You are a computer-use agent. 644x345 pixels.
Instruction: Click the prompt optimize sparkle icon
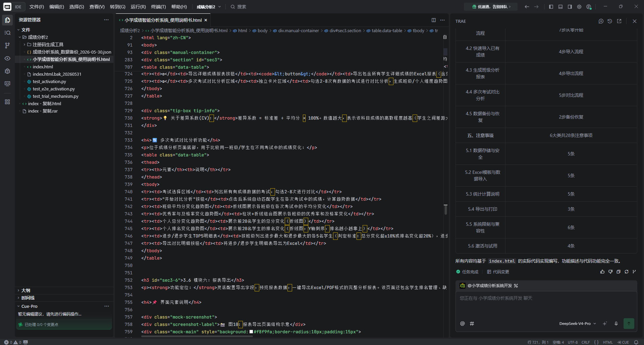[605, 324]
